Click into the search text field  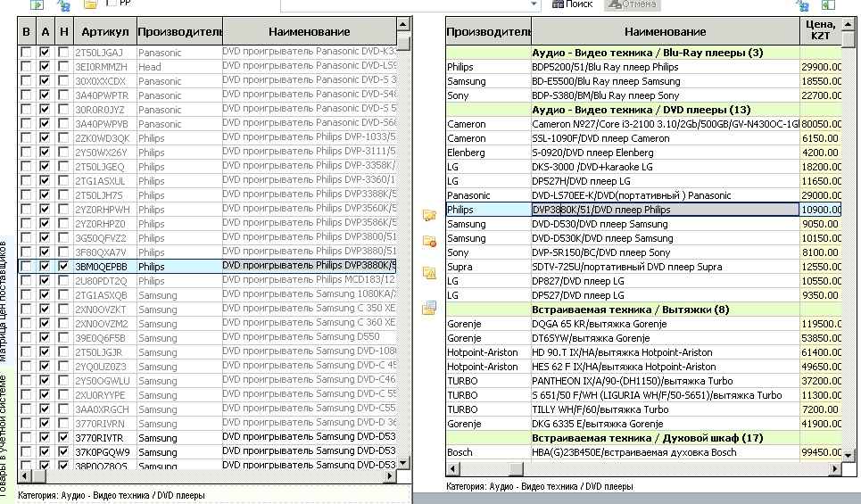(x=405, y=4)
